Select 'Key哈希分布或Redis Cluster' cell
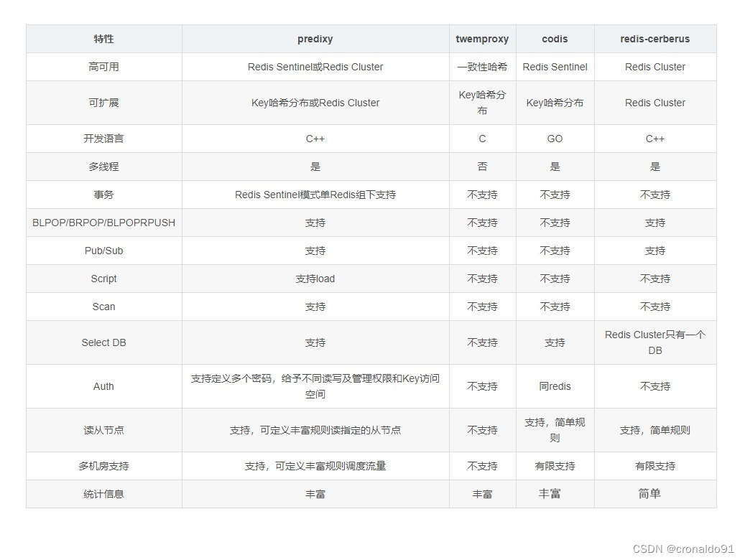 coord(315,103)
